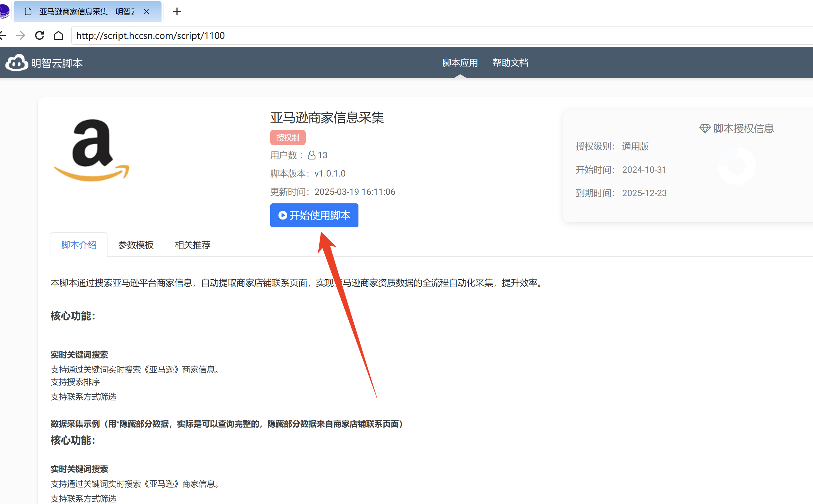The height and width of the screenshot is (504, 813).
Task: Click the 明智云脚本 cloud logo
Action: coord(17,63)
